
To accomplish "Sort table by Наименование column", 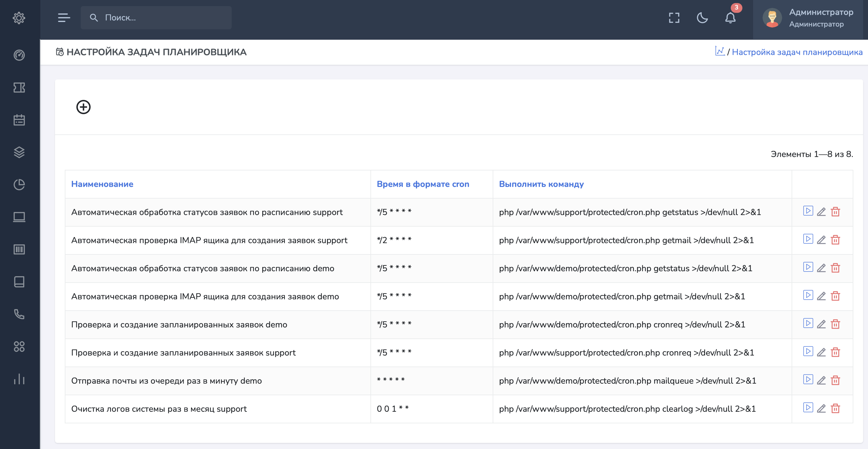I will pos(102,184).
